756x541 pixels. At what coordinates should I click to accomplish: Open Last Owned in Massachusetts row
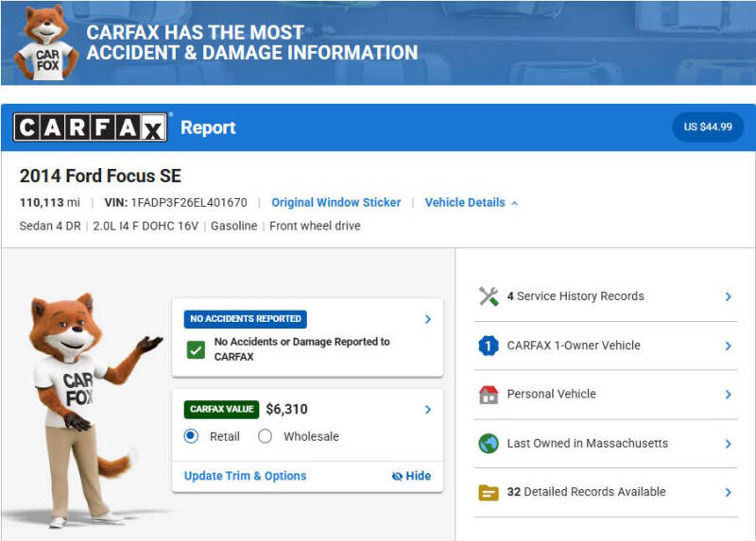[606, 443]
